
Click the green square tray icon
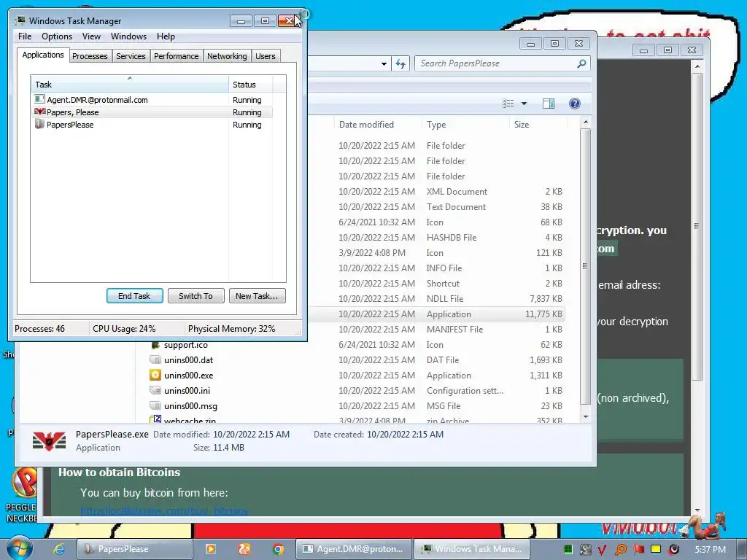click(x=568, y=550)
